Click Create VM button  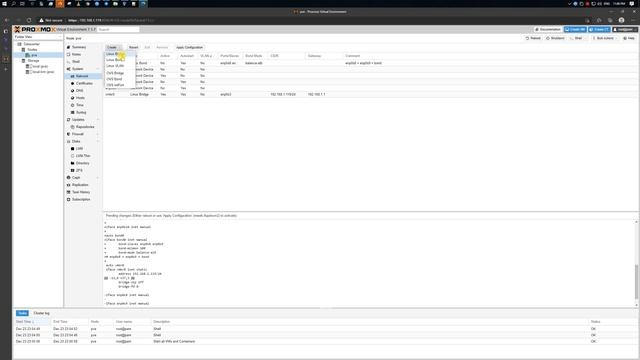(575, 29)
